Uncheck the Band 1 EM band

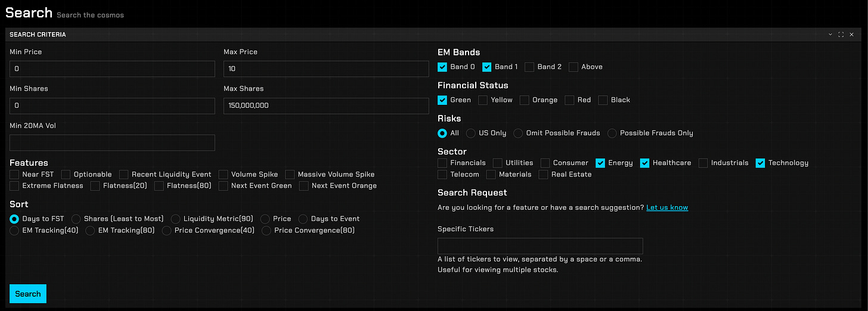pyautogui.click(x=487, y=67)
